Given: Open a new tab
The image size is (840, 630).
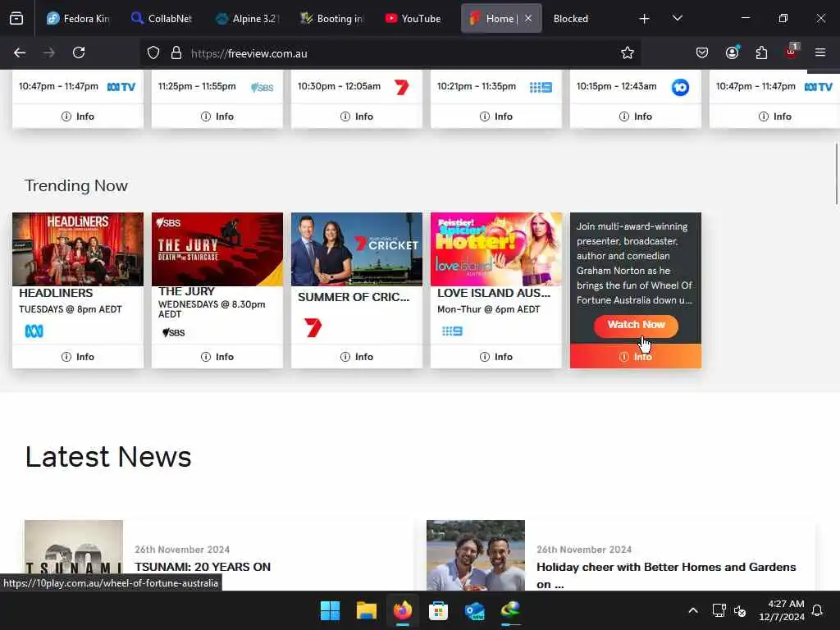Looking at the screenshot, I should (x=645, y=19).
